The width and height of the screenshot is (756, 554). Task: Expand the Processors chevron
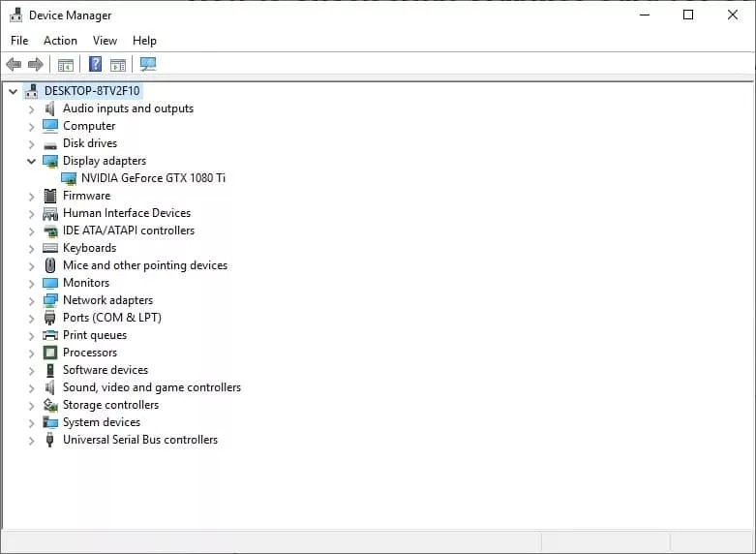31,354
